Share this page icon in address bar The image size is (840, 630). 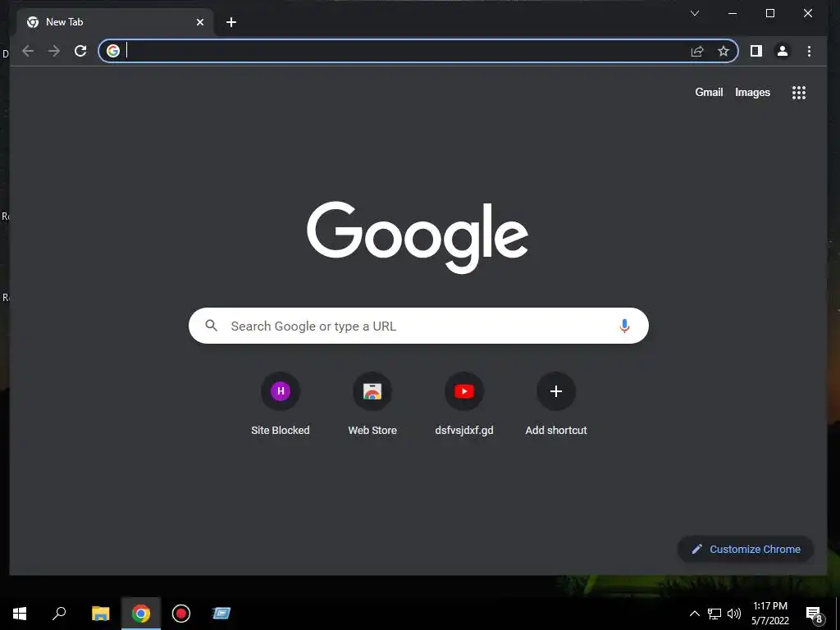[x=697, y=51]
